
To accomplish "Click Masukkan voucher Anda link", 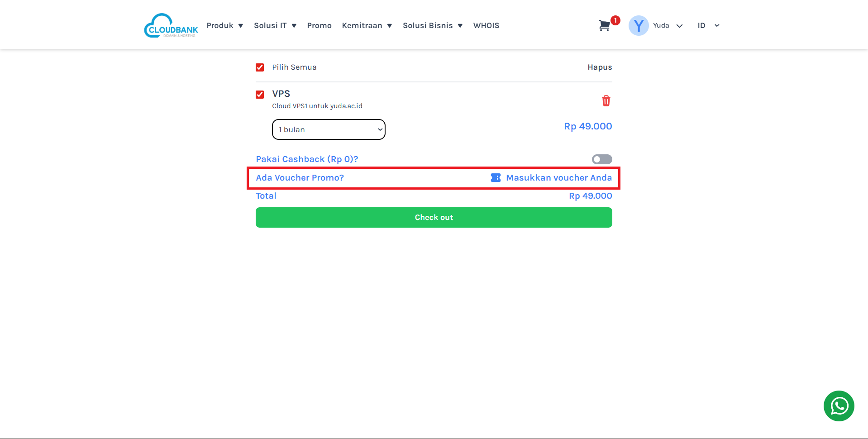I will pos(558,178).
